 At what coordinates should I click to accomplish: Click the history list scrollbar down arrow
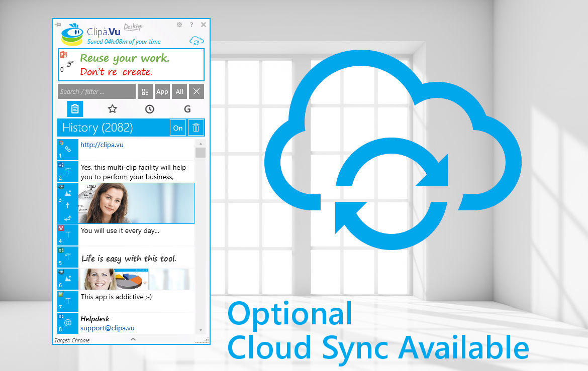click(201, 330)
